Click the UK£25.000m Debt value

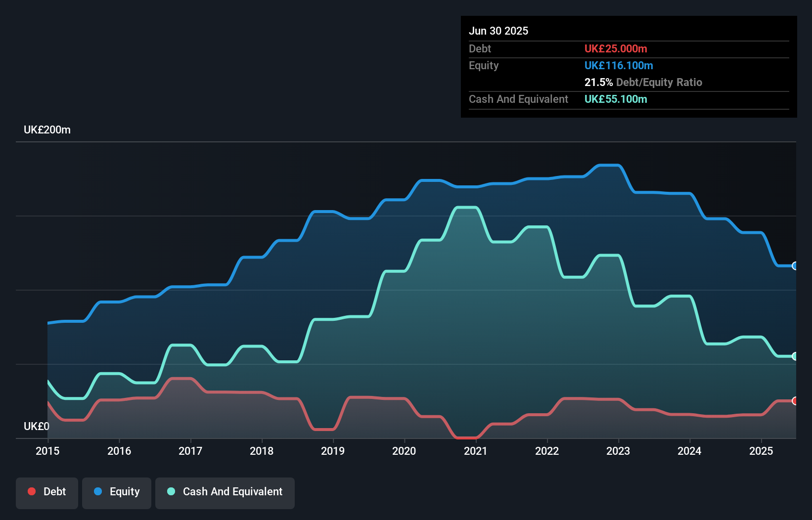616,48
